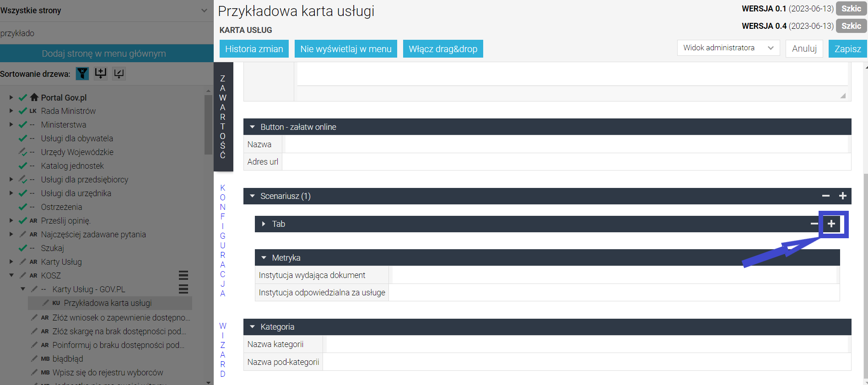Collapse the Button - załatw online section
868x385 pixels.
click(252, 127)
